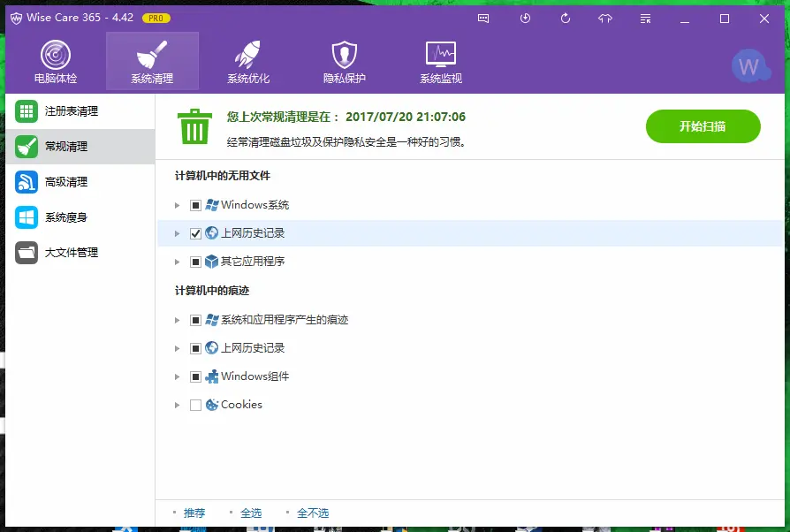
Task: Click the feedback message icon in title bar
Action: pyautogui.click(x=483, y=19)
